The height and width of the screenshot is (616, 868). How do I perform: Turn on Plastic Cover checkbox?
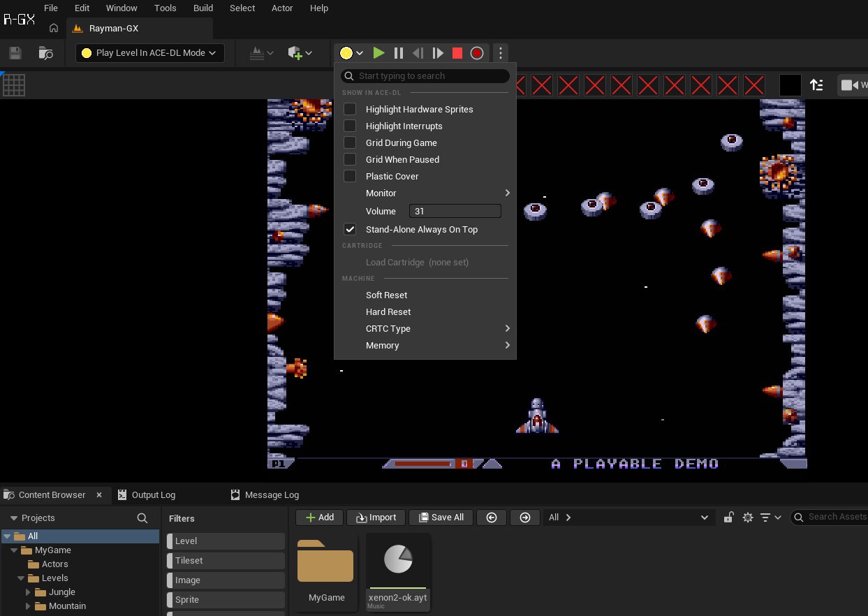tap(350, 176)
